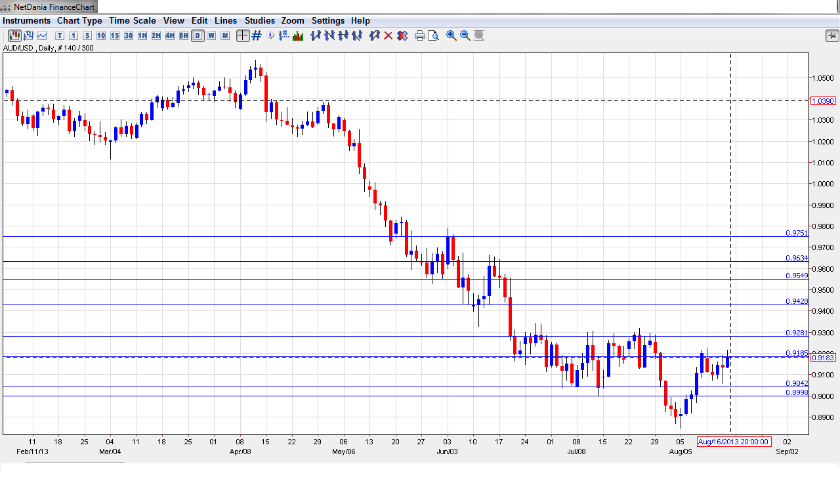Switch to the bar chart (OHLC) icon
Viewport: 840px width, 504px height.
click(28, 35)
